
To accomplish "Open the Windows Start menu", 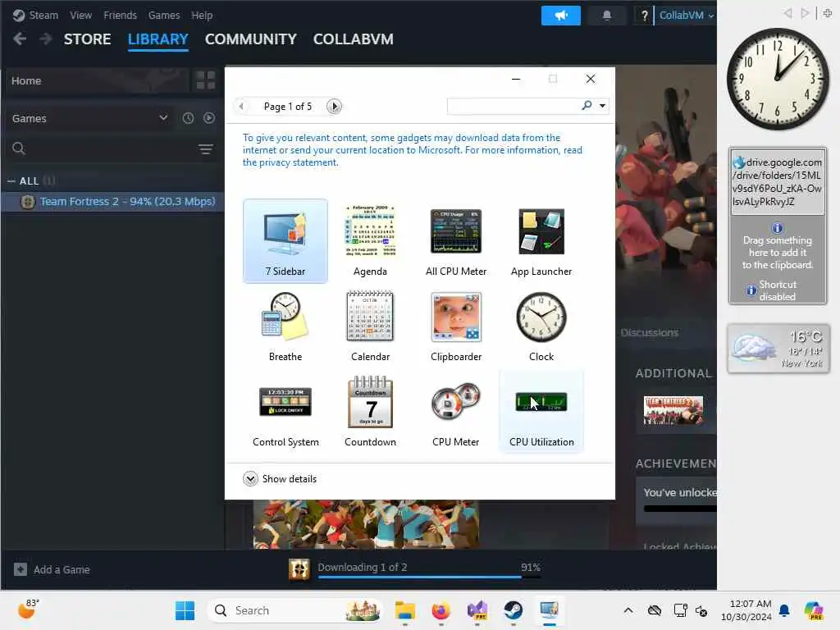I will [x=185, y=610].
